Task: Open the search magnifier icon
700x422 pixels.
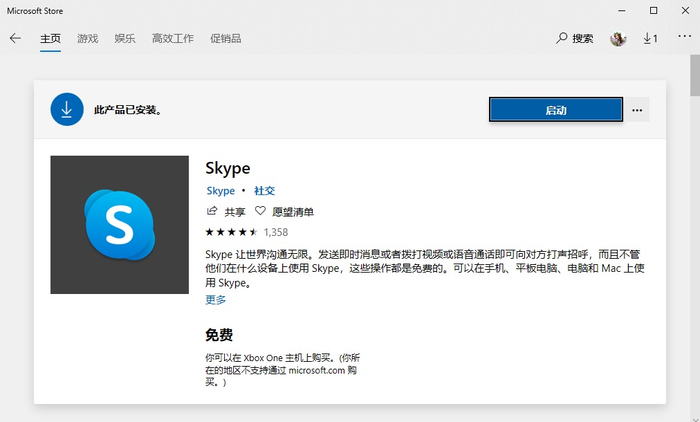Action: click(563, 39)
